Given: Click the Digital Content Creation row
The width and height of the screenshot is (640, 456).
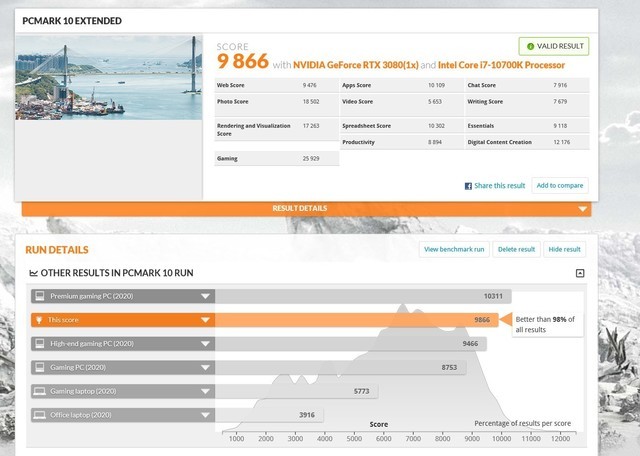Looking at the screenshot, I should tap(527, 142).
